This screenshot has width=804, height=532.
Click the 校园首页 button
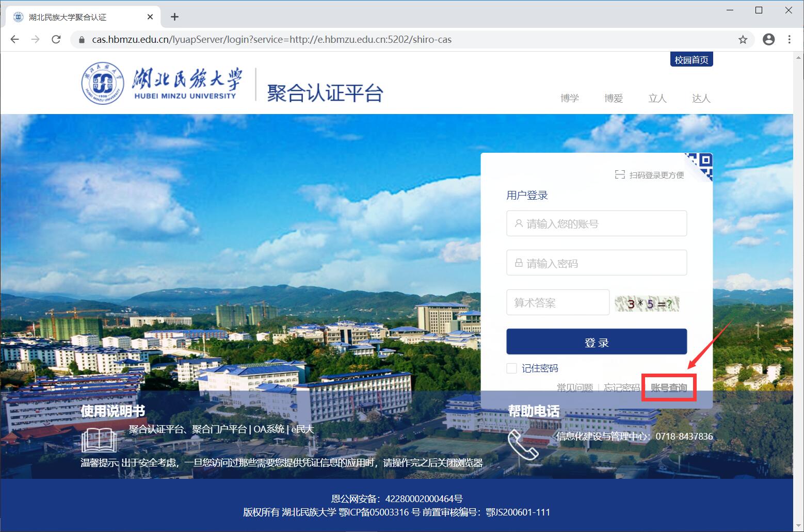click(691, 60)
